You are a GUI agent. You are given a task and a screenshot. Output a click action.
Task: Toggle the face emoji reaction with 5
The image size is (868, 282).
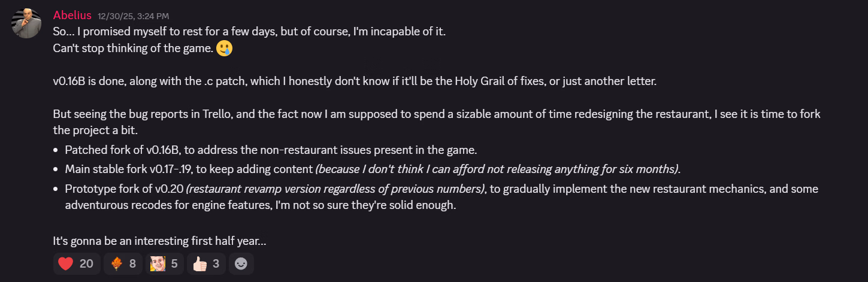click(164, 263)
